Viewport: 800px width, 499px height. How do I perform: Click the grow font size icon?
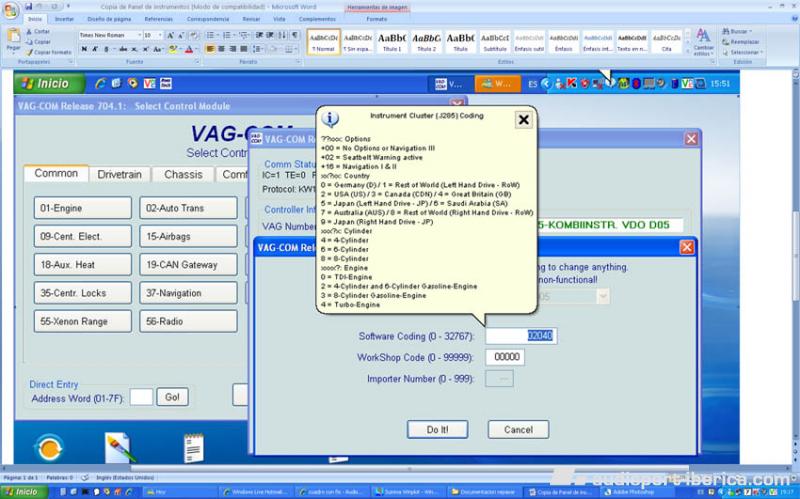[x=170, y=35]
